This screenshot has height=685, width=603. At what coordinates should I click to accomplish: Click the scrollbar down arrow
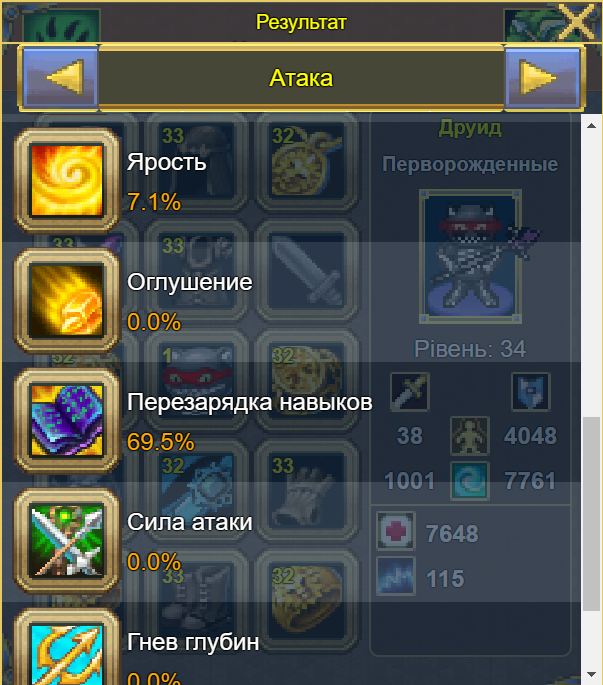(592, 674)
